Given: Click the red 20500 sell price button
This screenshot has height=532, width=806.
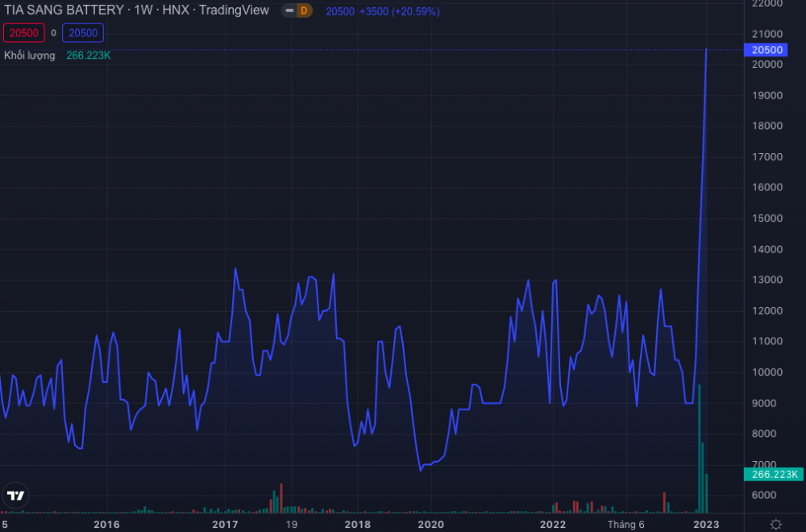Looking at the screenshot, I should (x=23, y=33).
